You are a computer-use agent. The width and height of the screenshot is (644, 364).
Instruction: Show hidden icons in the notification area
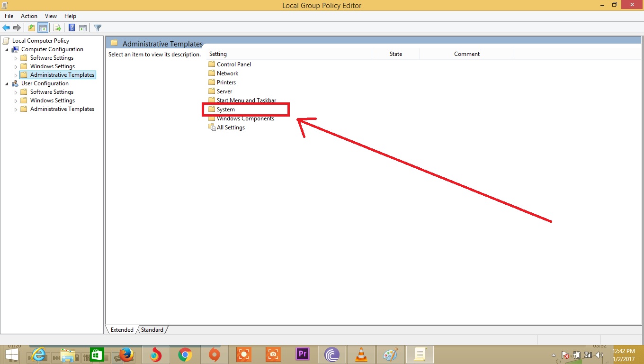(x=554, y=355)
